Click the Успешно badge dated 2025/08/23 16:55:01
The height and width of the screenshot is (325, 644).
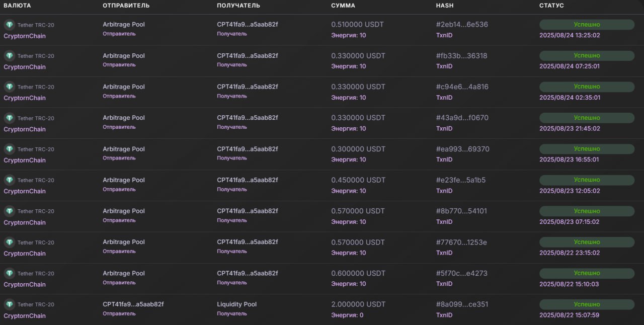587,149
